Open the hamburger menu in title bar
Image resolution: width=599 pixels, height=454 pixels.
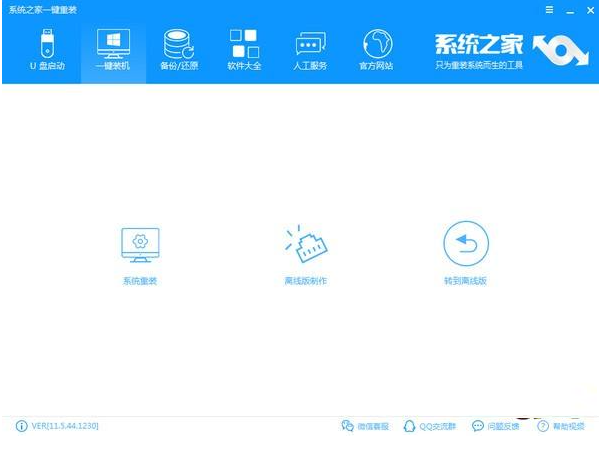coord(549,10)
